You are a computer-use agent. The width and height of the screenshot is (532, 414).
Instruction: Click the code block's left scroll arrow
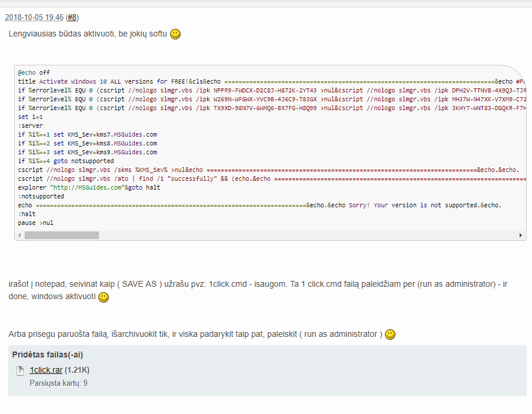point(19,235)
